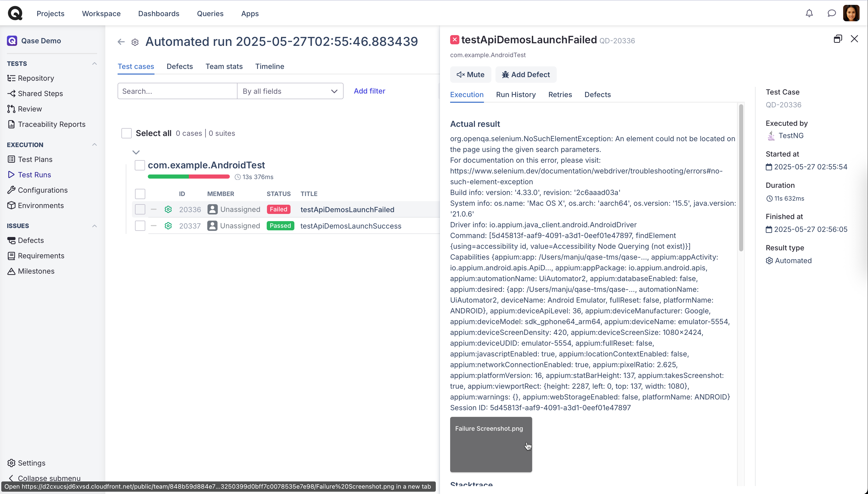Screen dimensions: 868x494
Task: Open the Failure Screenshot.png attachment thumbnail
Action: coord(491,445)
